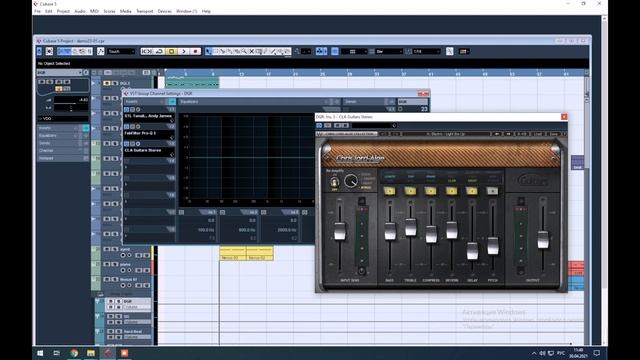The height and width of the screenshot is (360, 640).
Task: Toggle the power button of STL Tonality insert
Action: coord(127,110)
